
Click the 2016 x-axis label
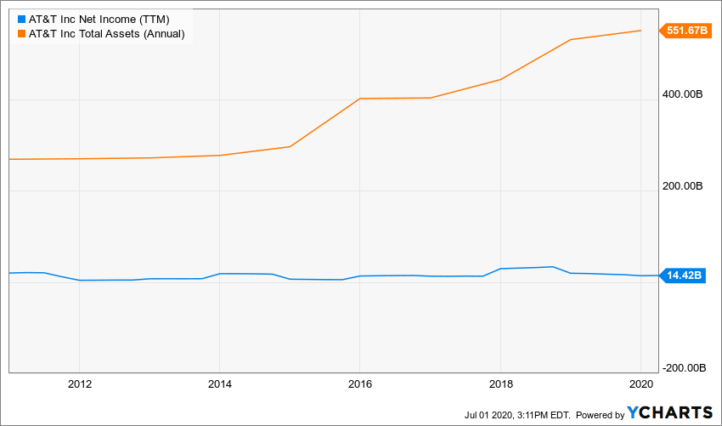360,384
